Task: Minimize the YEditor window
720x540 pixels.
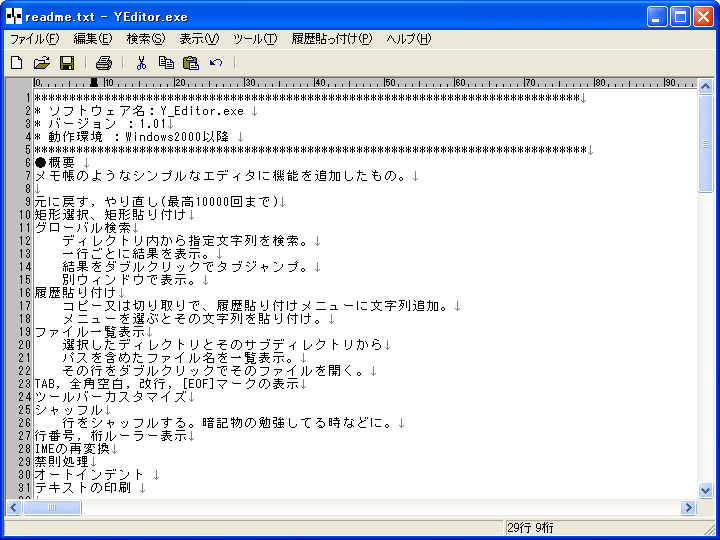Action: (x=657, y=17)
